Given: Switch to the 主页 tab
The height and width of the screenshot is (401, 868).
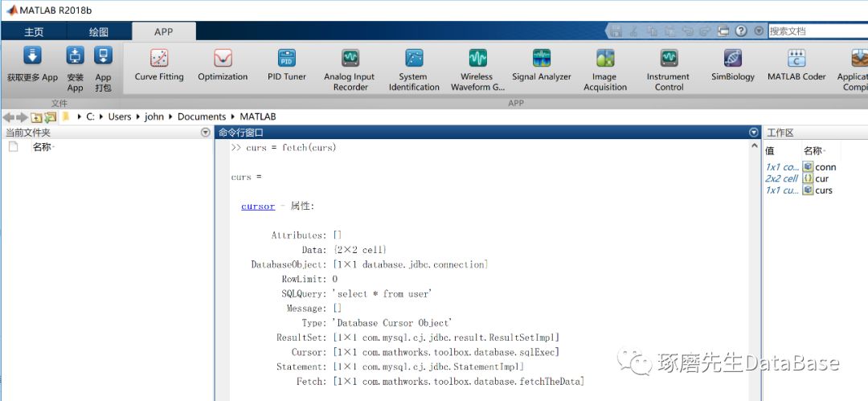Looking at the screenshot, I should coord(34,31).
